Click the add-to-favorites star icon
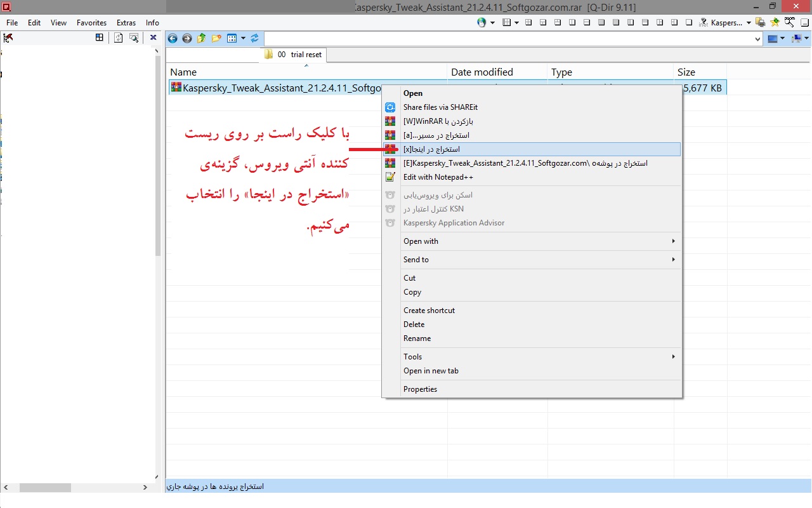 [x=775, y=22]
